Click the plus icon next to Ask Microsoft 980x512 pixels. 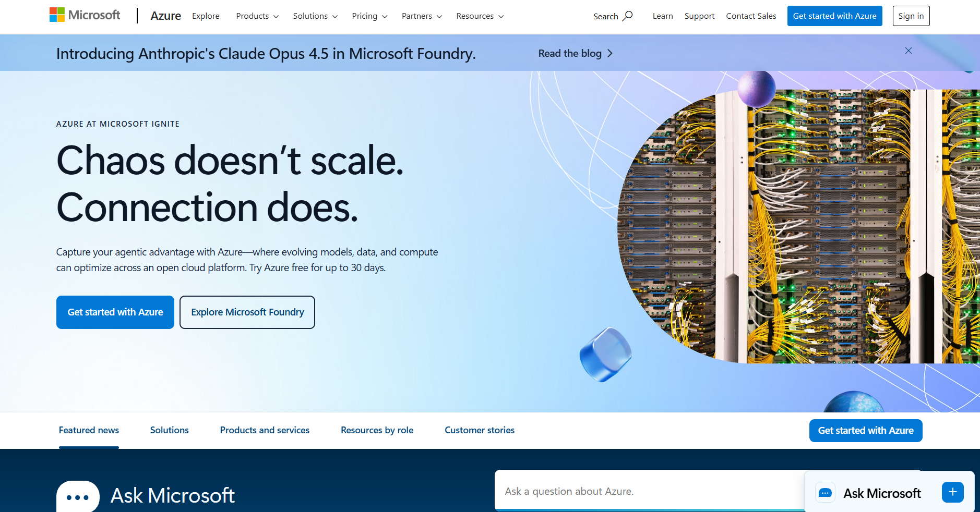pos(953,492)
